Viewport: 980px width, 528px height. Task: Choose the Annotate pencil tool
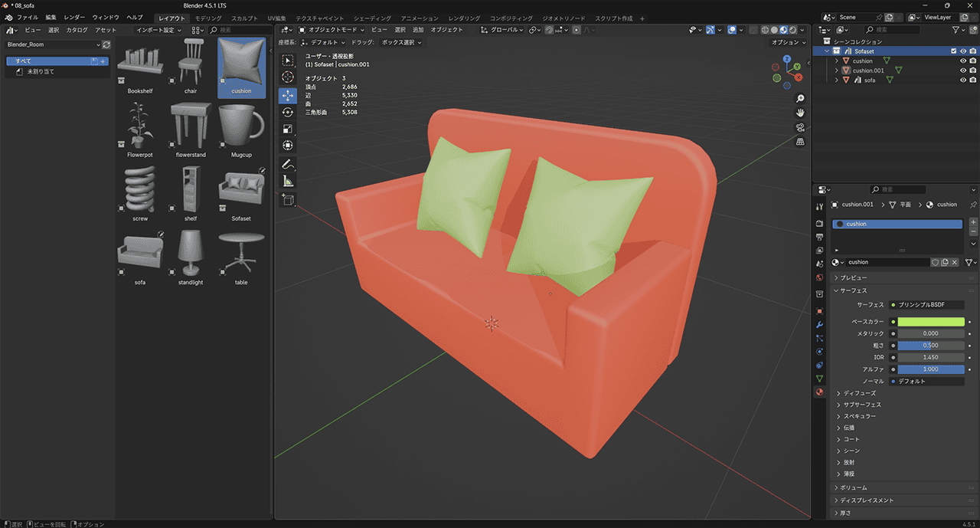click(x=288, y=164)
